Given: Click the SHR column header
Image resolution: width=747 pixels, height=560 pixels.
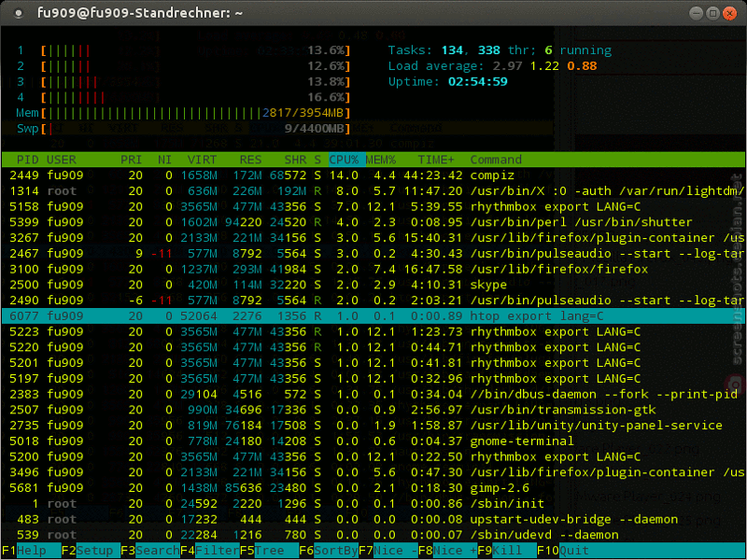Looking at the screenshot, I should pos(295,160).
